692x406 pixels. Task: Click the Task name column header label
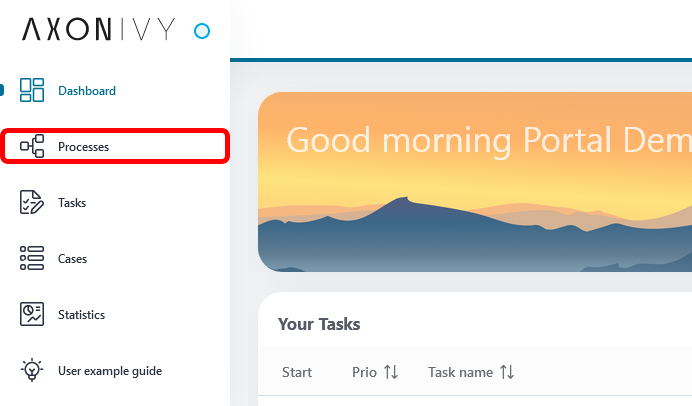click(460, 372)
